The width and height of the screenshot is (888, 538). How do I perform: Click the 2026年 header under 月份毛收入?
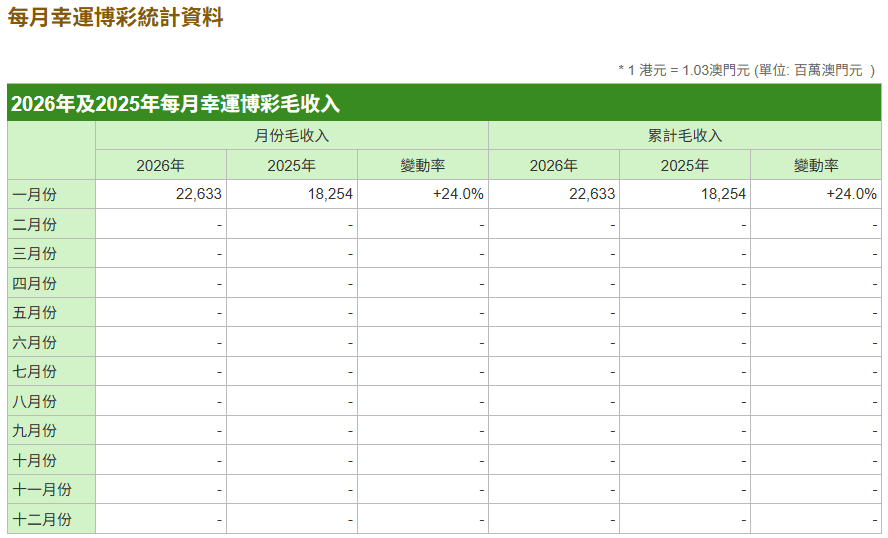pos(161,165)
